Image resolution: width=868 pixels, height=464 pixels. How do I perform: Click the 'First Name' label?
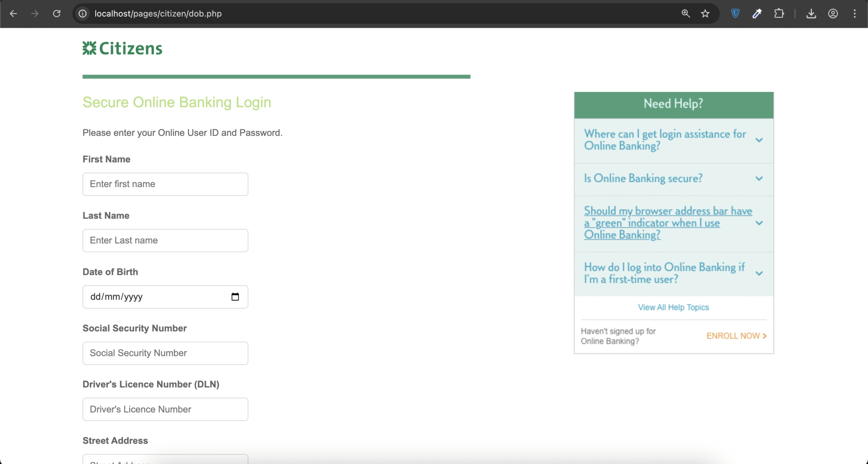tap(106, 159)
